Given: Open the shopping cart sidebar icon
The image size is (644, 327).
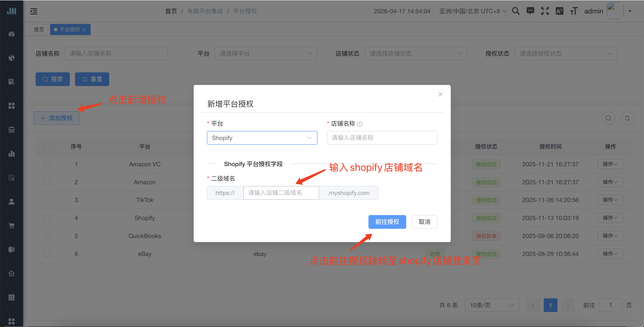Looking at the screenshot, I should 12,226.
